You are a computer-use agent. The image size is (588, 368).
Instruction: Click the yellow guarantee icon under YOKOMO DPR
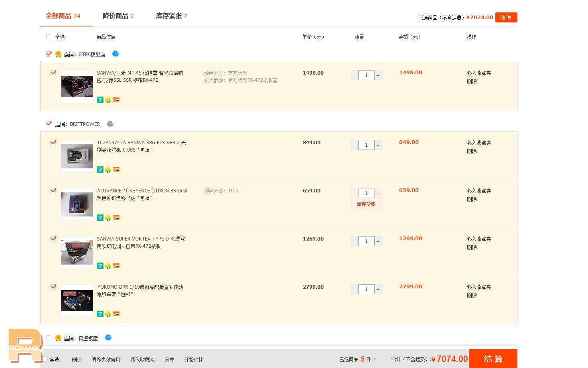coord(108,314)
